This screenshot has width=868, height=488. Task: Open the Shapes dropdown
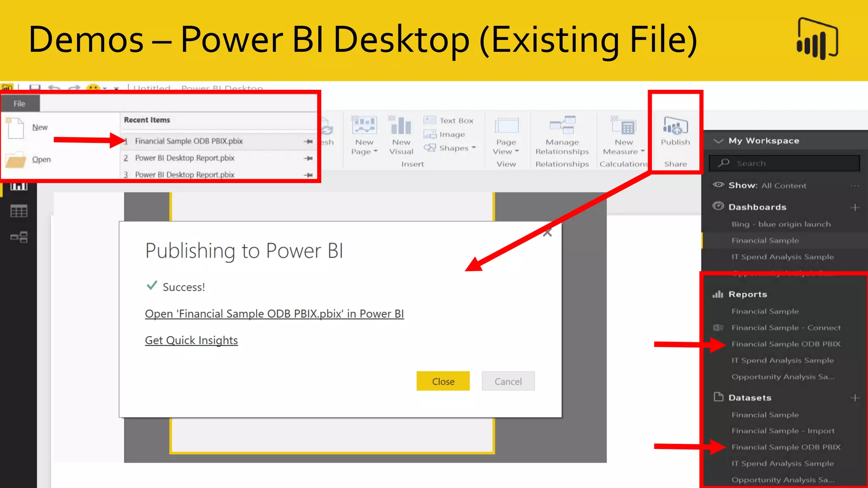pyautogui.click(x=450, y=148)
